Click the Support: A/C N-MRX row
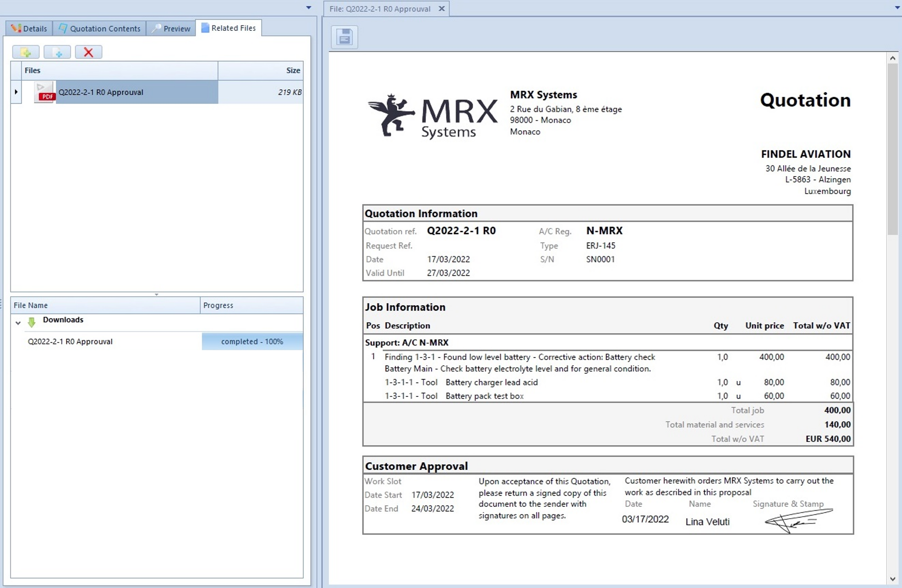The height and width of the screenshot is (588, 902). (608, 343)
